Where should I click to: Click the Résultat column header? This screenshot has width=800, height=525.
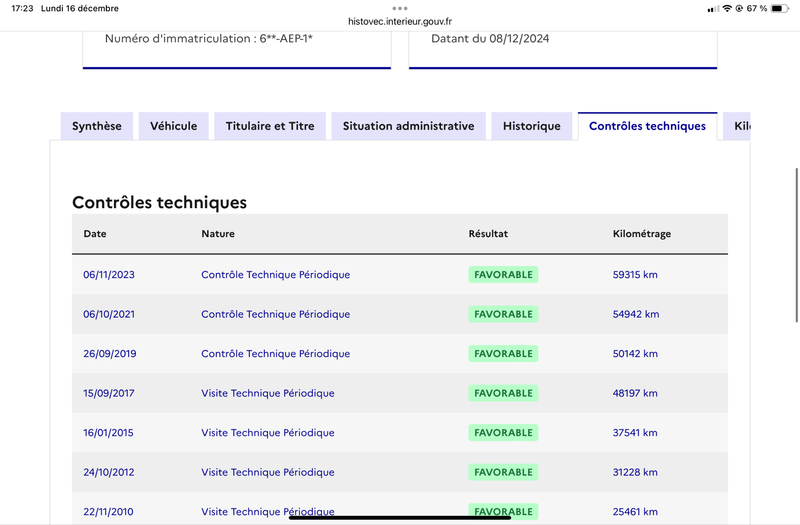point(488,234)
